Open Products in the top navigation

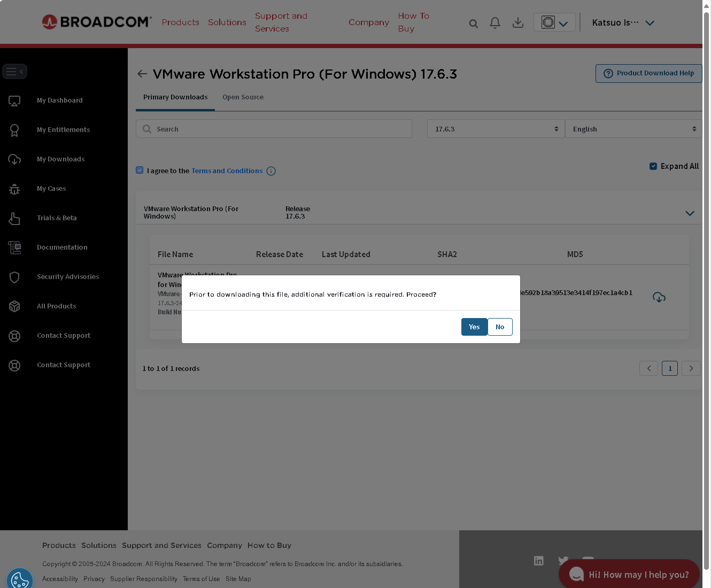181,22
